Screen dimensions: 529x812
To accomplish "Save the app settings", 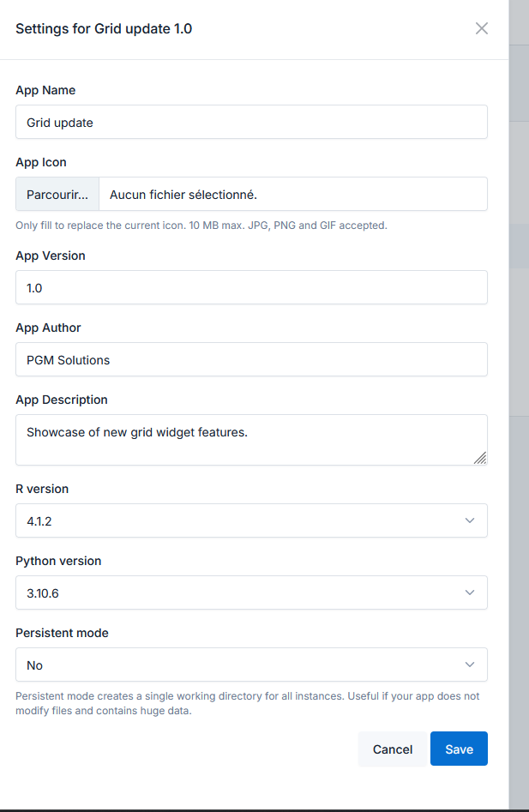I will pyautogui.click(x=459, y=749).
